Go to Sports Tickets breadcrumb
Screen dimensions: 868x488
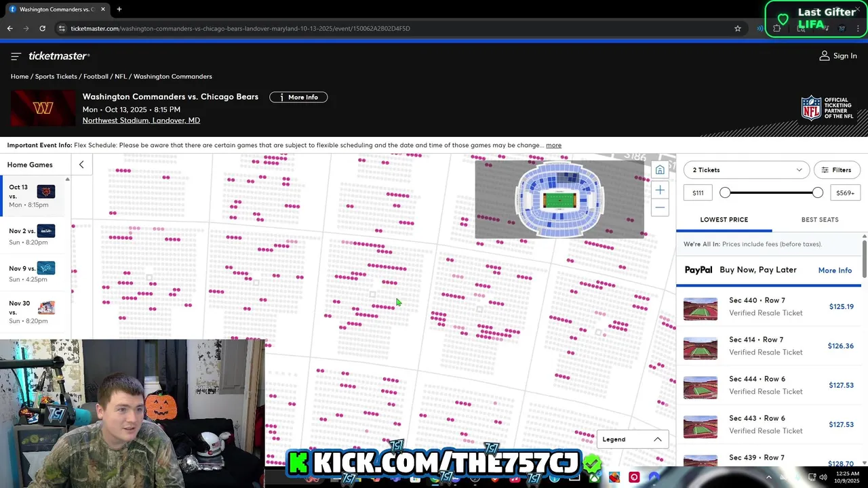56,77
